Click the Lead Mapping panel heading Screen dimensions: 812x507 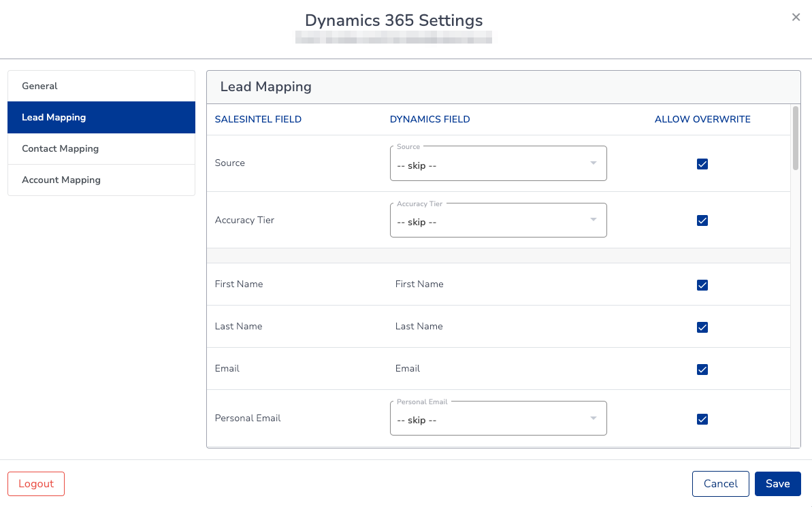pos(265,86)
